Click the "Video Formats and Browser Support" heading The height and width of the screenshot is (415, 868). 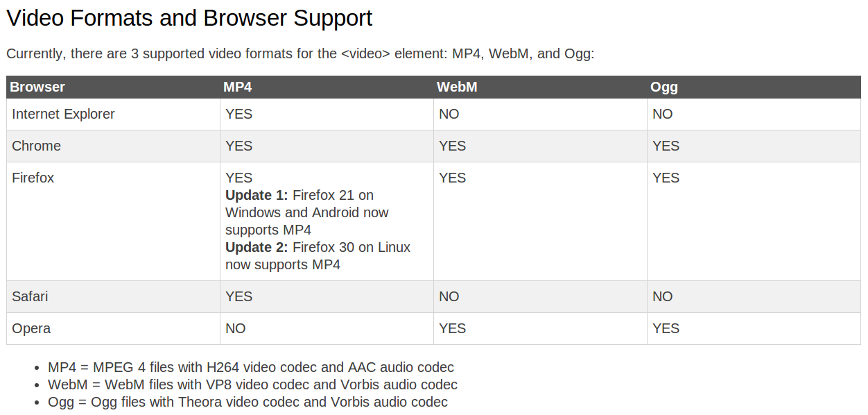click(x=189, y=19)
